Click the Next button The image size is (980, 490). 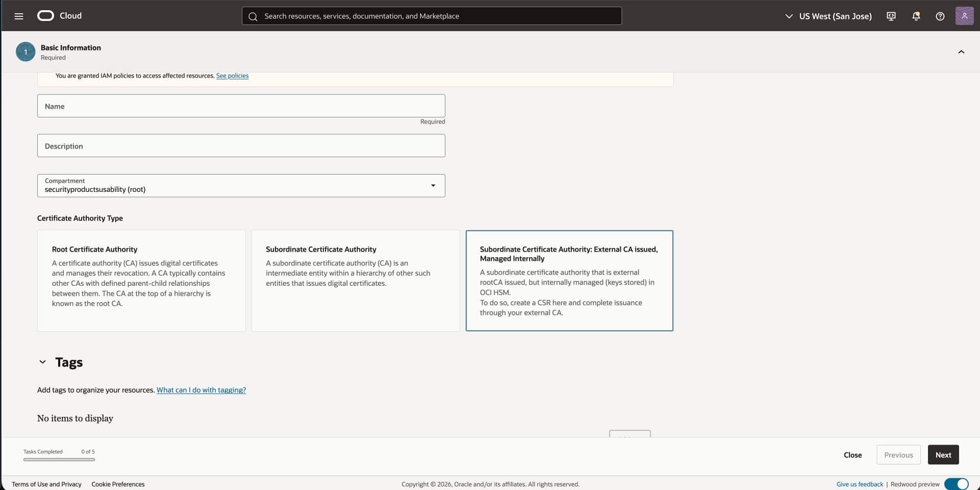(x=943, y=454)
